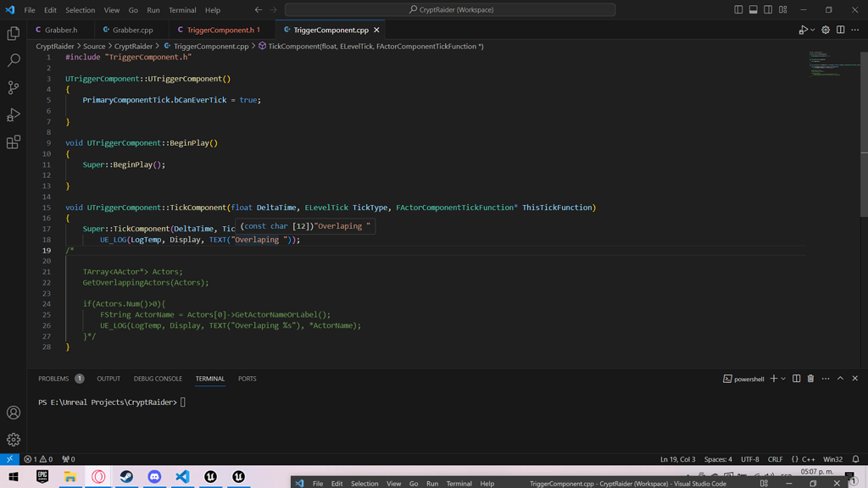The image size is (868, 488).
Task: Open the launch profile dropdown arrow
Action: pyautogui.click(x=783, y=379)
